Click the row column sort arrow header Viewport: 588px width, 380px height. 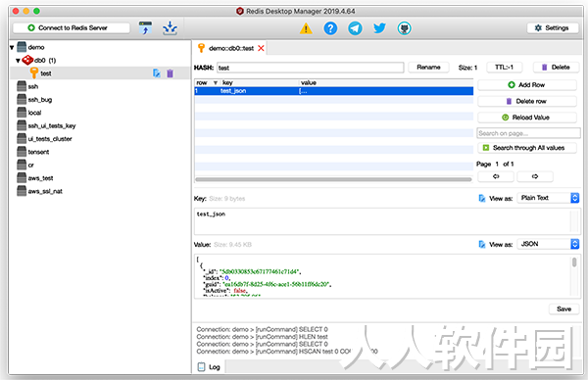(x=216, y=83)
